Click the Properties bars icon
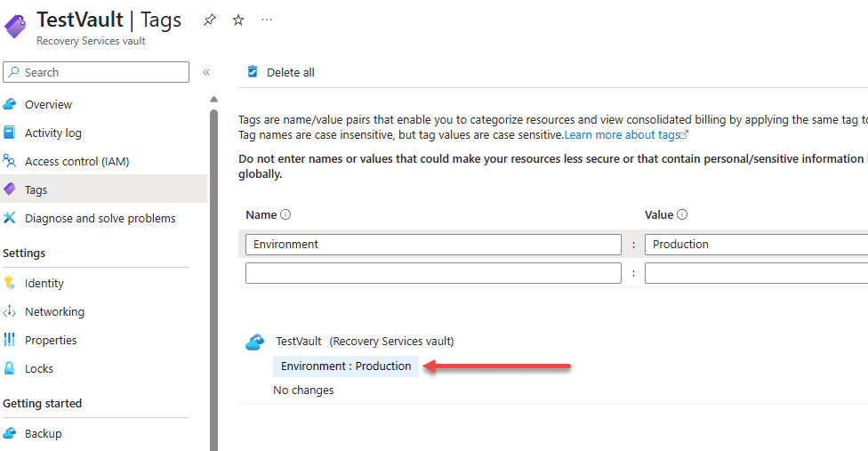This screenshot has width=868, height=451. [x=10, y=340]
